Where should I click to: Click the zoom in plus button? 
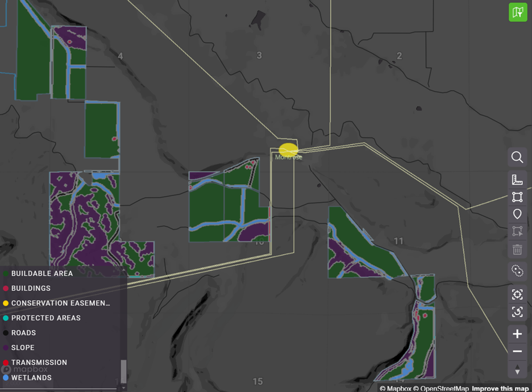pos(517,333)
